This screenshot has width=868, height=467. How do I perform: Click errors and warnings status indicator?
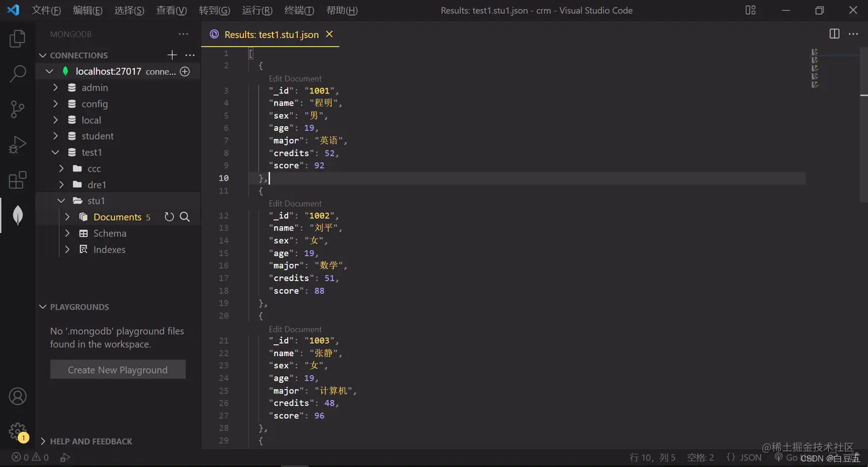[30, 457]
